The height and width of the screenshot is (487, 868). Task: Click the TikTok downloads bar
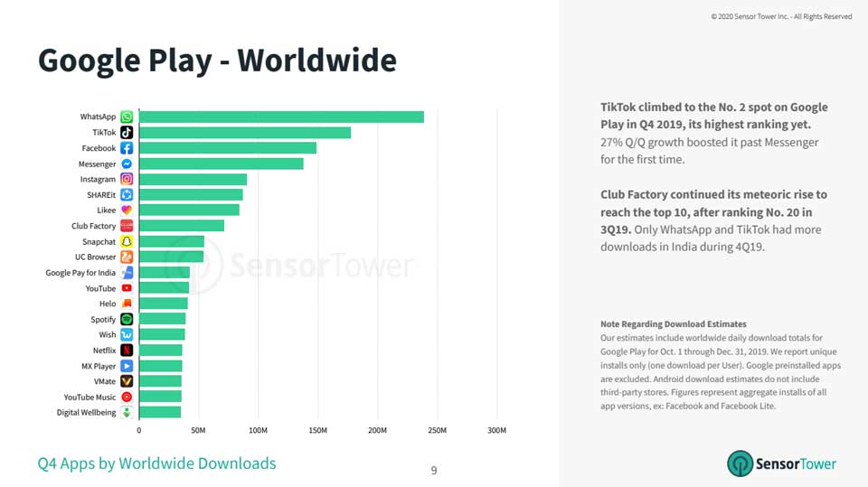click(x=245, y=132)
